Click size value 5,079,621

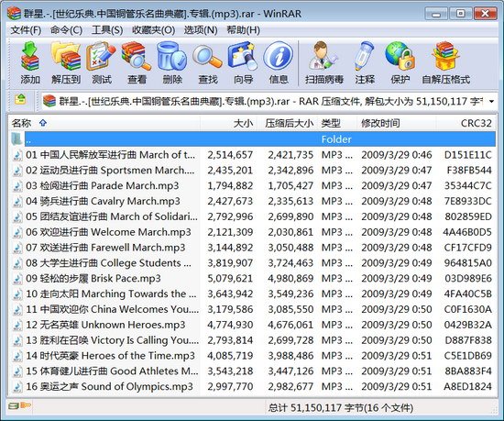pyautogui.click(x=230, y=278)
